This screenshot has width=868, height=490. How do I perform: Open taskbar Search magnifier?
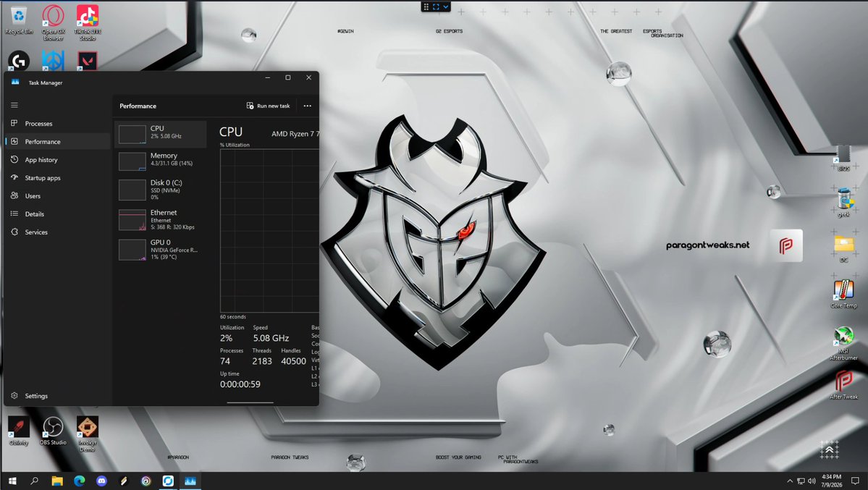(x=34, y=481)
